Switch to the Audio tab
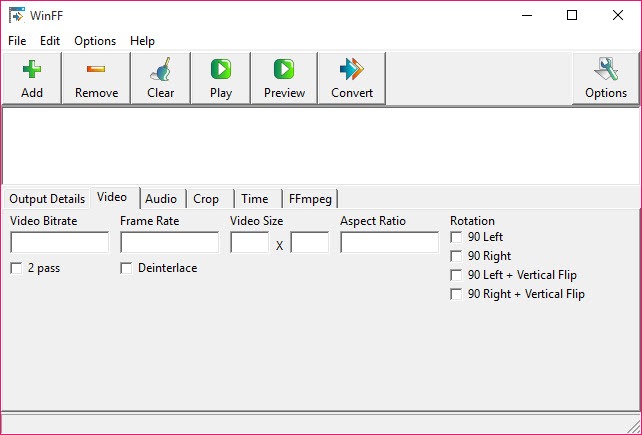642x435 pixels. point(161,198)
